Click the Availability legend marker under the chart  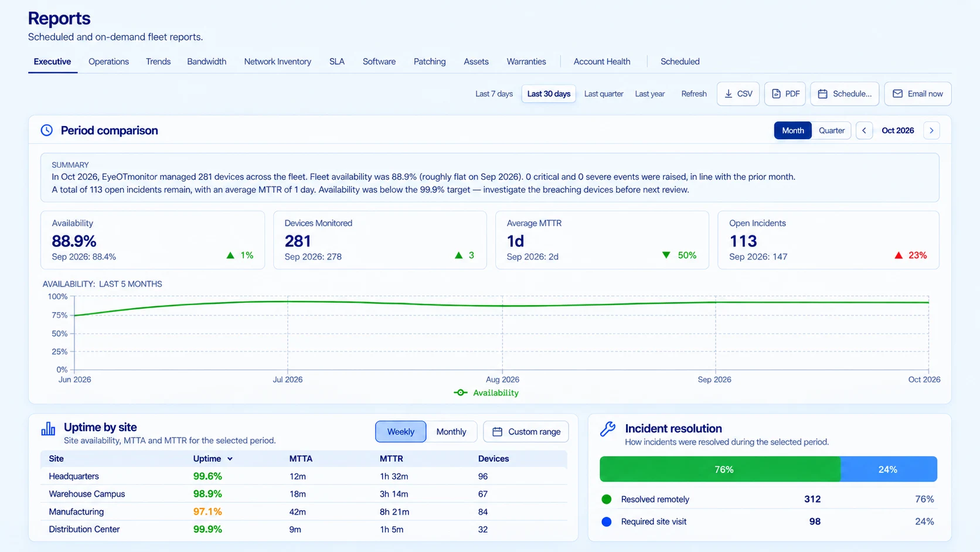(x=461, y=393)
